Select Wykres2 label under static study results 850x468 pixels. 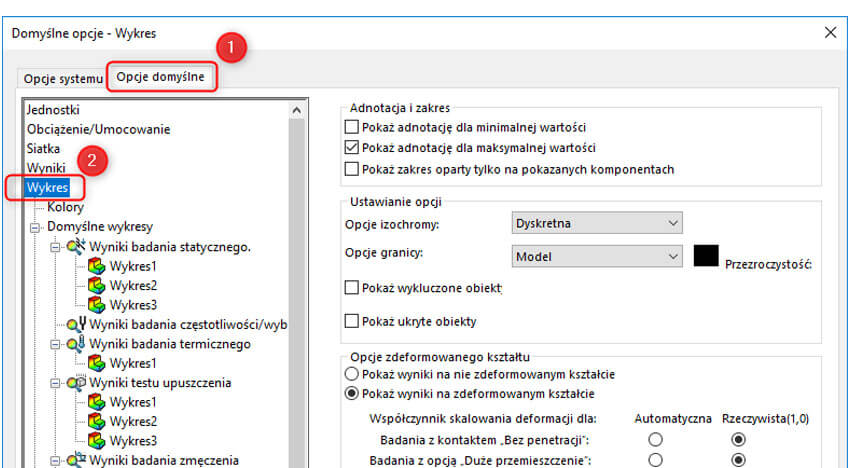click(x=133, y=286)
